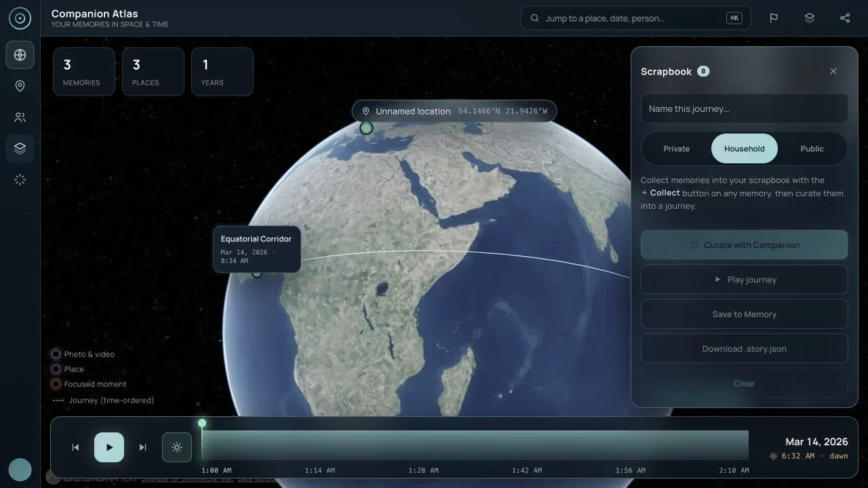The image size is (868, 488).
Task: Play the timeline
Action: (x=109, y=447)
